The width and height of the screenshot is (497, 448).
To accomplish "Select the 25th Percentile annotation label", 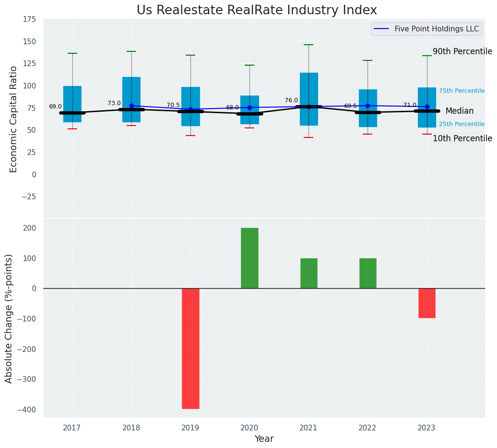I will 461,124.
